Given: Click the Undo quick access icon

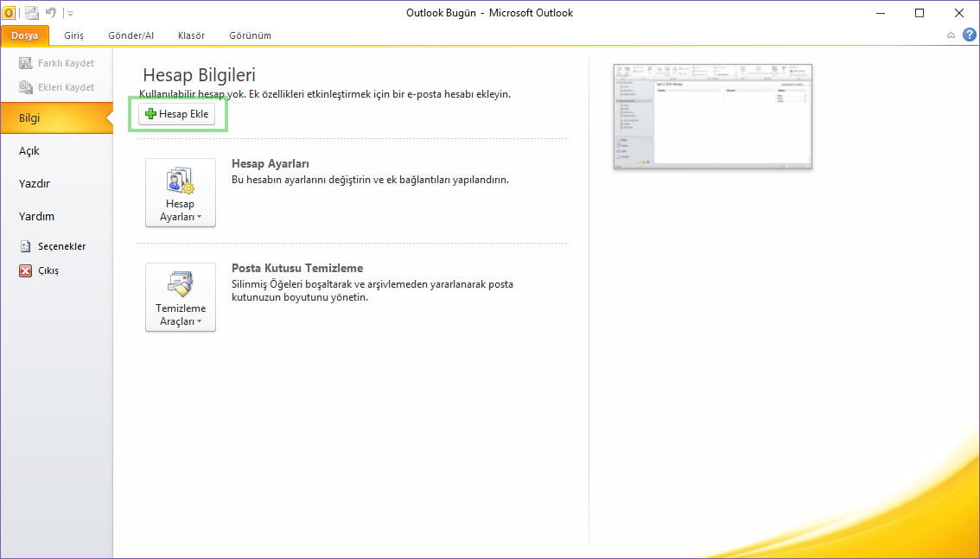Looking at the screenshot, I should pyautogui.click(x=51, y=12).
